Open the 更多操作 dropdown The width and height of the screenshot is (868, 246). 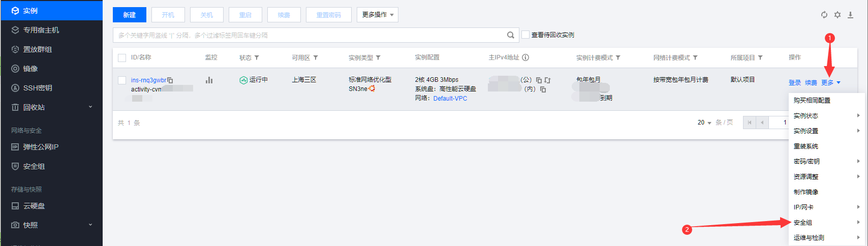click(x=378, y=15)
